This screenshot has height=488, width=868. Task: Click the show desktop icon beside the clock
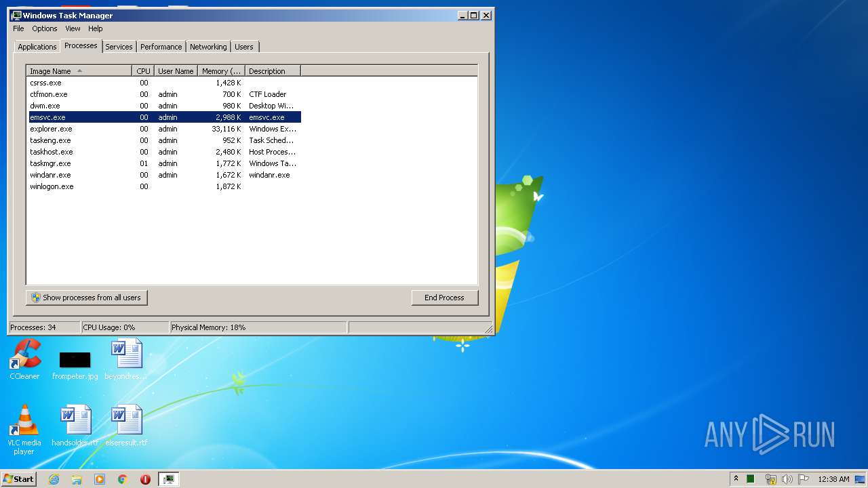[861, 479]
